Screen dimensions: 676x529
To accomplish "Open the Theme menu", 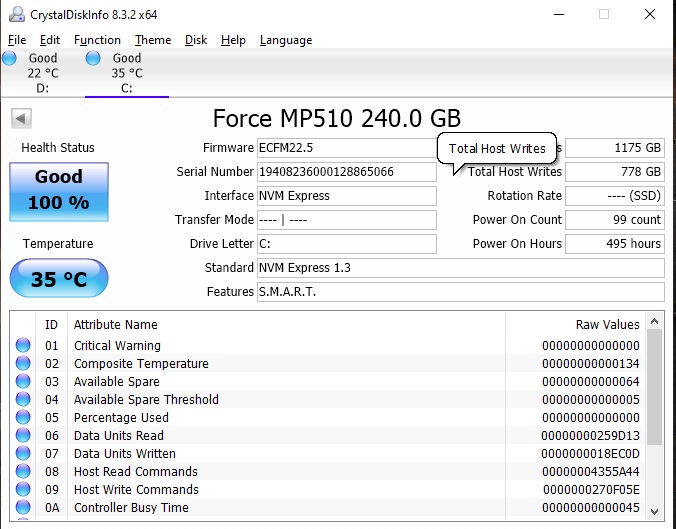I will tap(153, 40).
